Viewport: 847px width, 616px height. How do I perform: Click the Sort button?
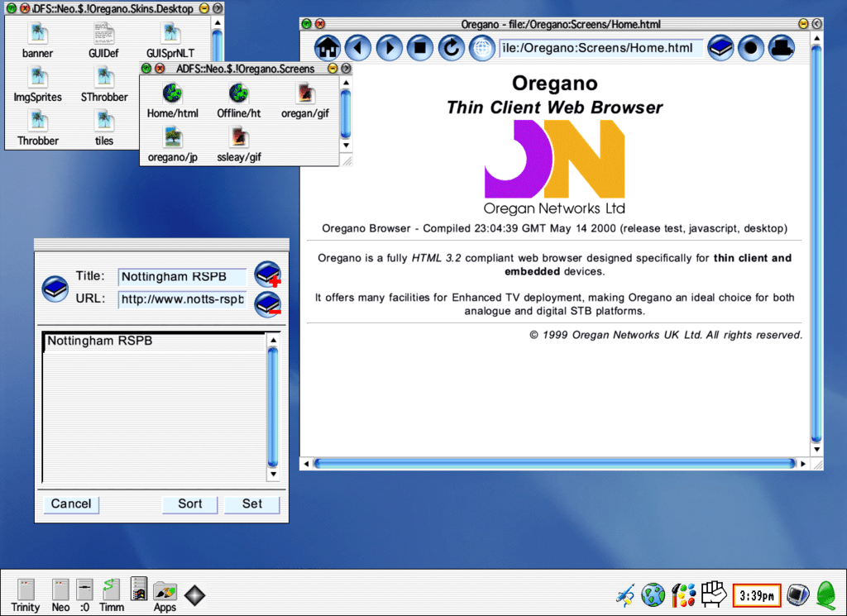(190, 504)
